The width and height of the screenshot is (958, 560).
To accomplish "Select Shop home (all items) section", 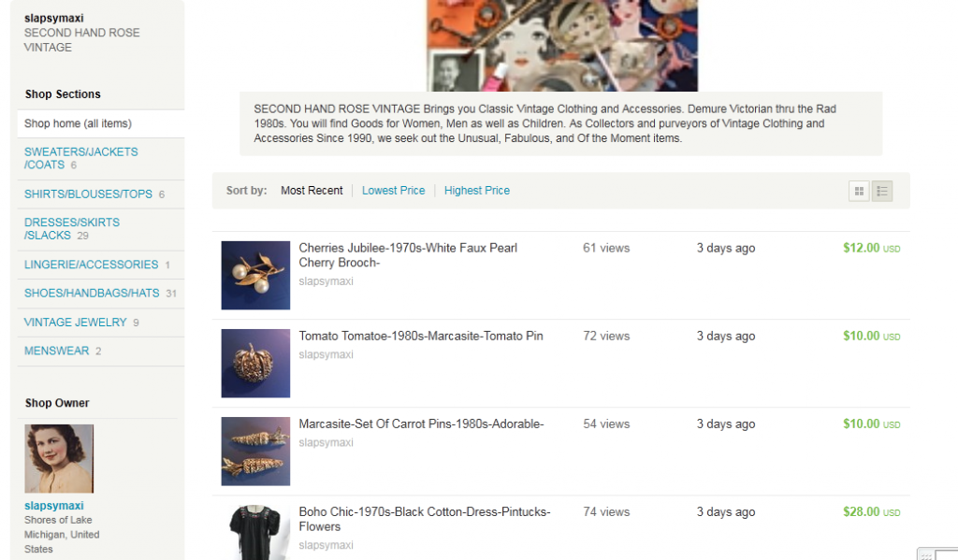I will coord(78,123).
